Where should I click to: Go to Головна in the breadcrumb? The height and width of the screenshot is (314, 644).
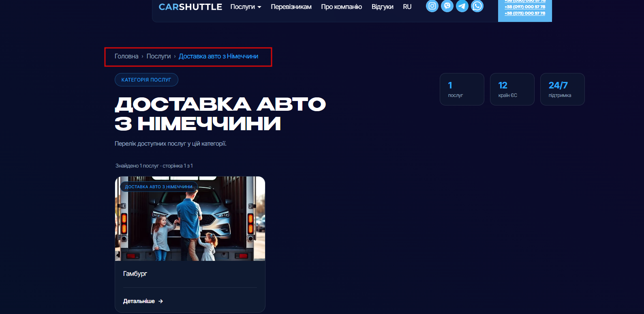point(126,56)
